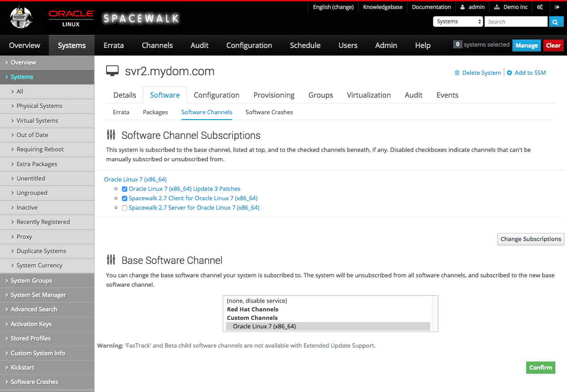Click the red Clear button
The width and height of the screenshot is (567, 392).
(x=553, y=45)
